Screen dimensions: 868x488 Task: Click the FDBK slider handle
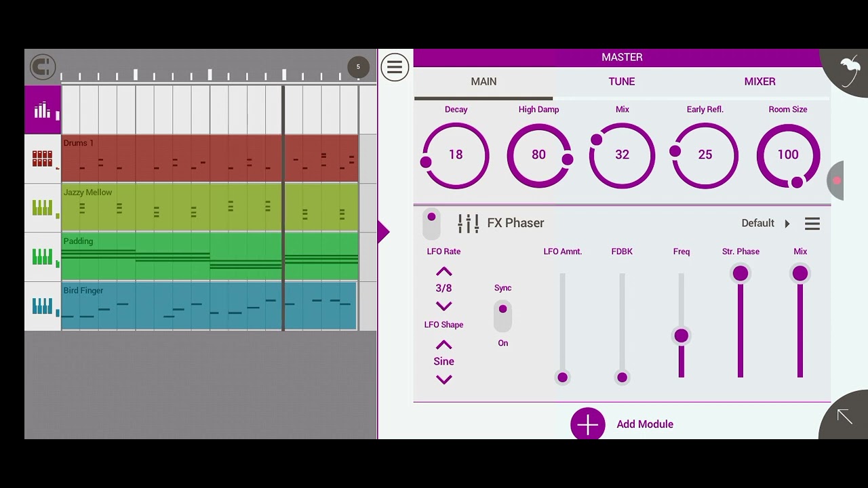[622, 378]
